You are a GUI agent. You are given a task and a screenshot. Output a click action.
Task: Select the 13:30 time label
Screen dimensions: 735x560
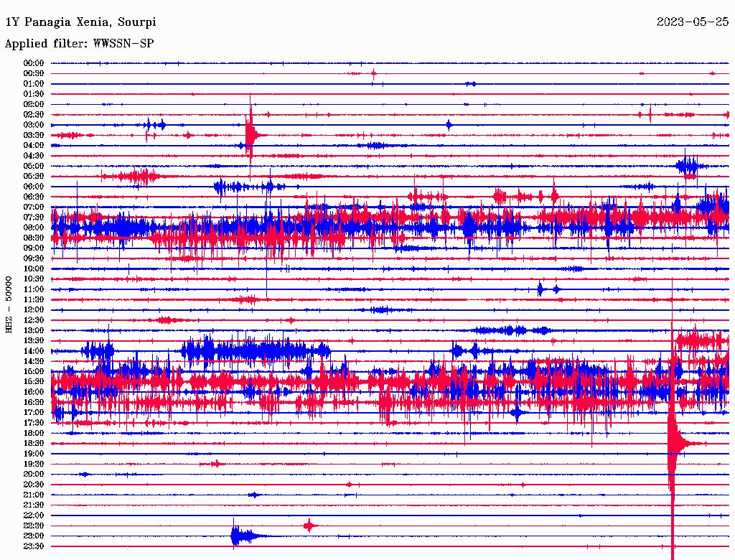[x=34, y=341]
